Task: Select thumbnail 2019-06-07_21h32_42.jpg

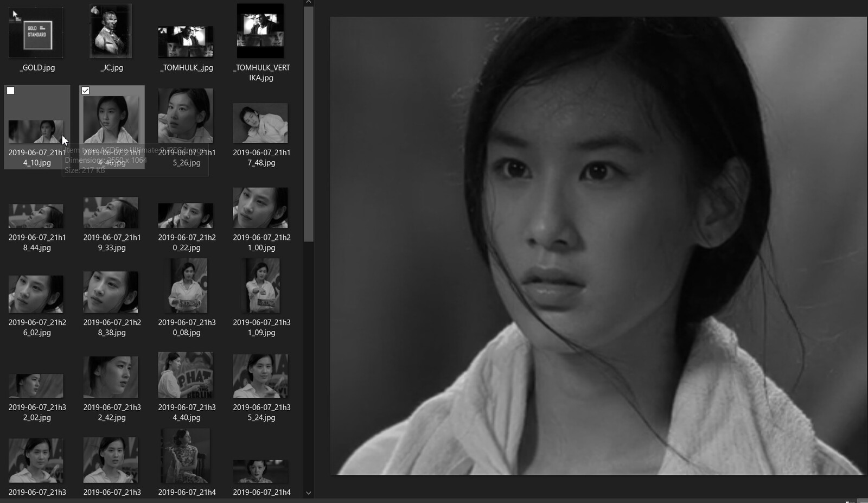Action: [111, 377]
